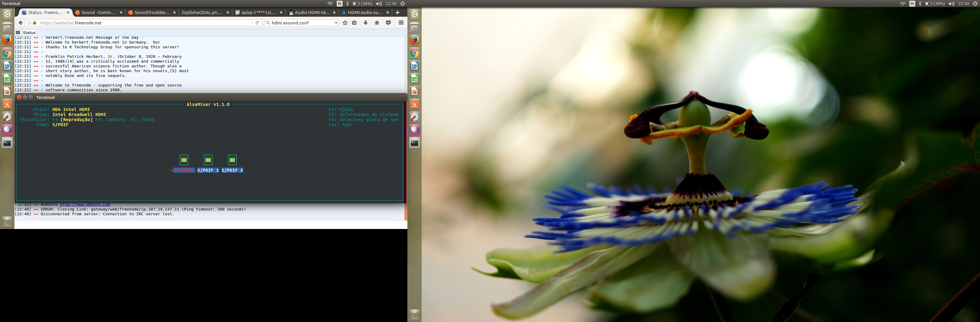Close the 'aplay -l' tab
980x322 pixels.
pos(281,13)
